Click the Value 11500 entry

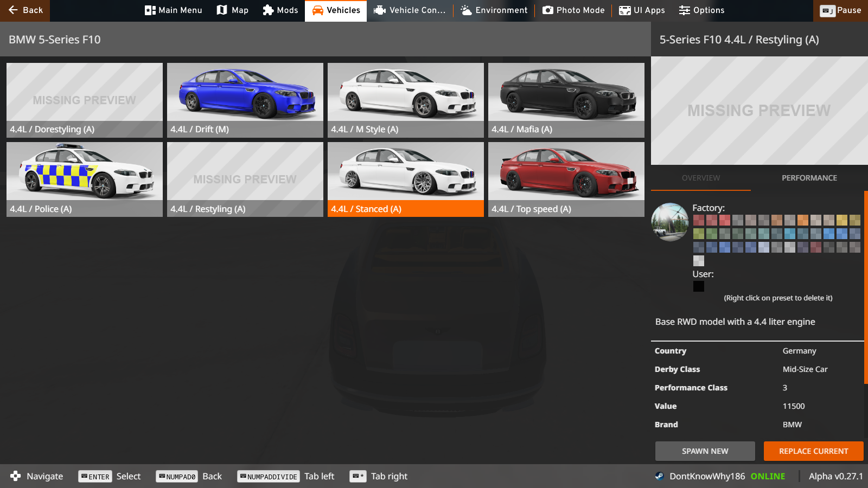pos(757,406)
